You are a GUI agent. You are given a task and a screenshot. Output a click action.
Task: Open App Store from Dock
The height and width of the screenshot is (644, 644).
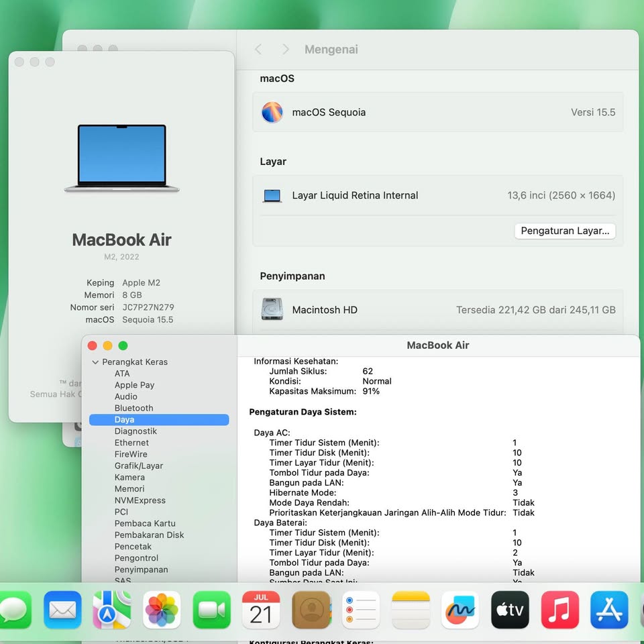[610, 610]
